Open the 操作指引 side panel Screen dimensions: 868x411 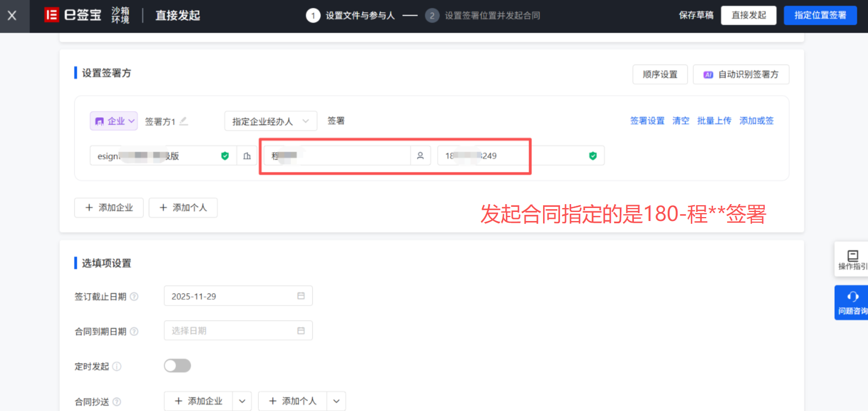pos(852,260)
